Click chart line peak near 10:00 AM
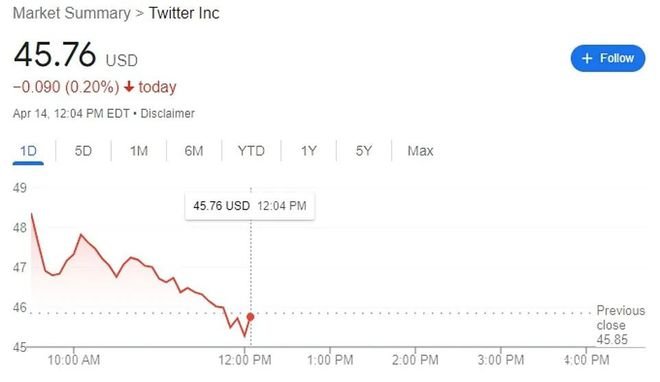The image size is (660, 382). coord(81,235)
